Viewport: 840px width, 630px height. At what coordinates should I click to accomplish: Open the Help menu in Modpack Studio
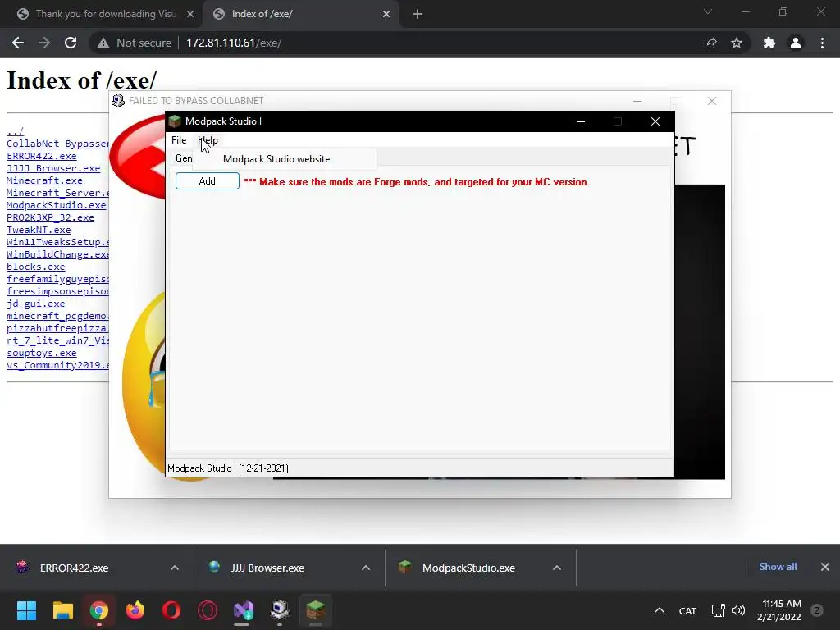click(x=208, y=140)
